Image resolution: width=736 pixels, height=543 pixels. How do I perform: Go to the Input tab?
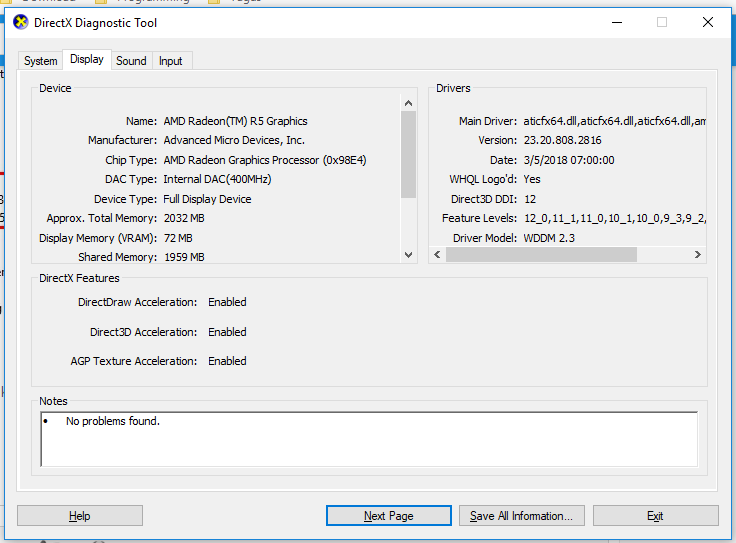(171, 61)
